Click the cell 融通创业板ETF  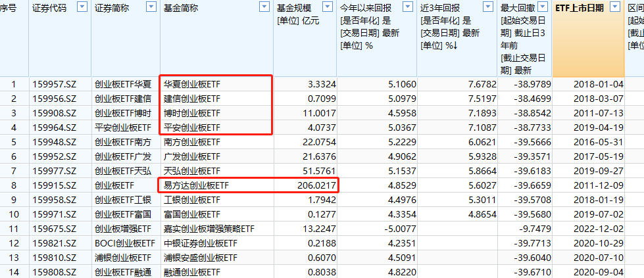tap(217, 272)
